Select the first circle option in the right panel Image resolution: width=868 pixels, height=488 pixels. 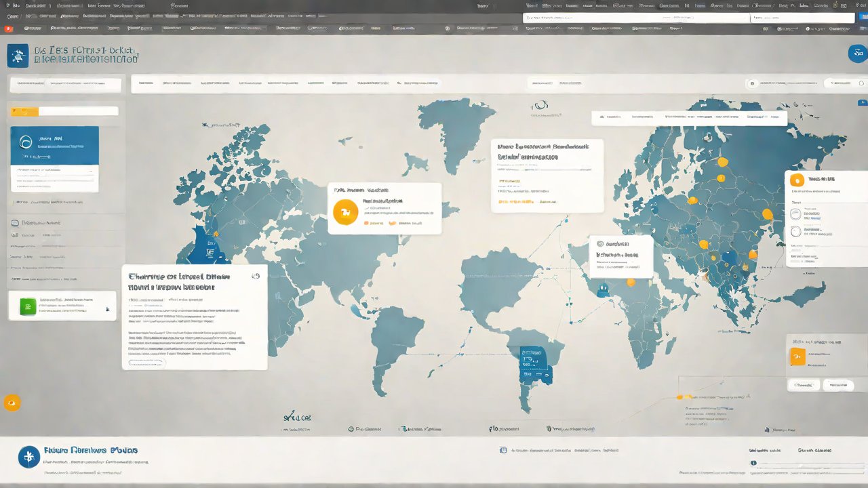click(796, 215)
